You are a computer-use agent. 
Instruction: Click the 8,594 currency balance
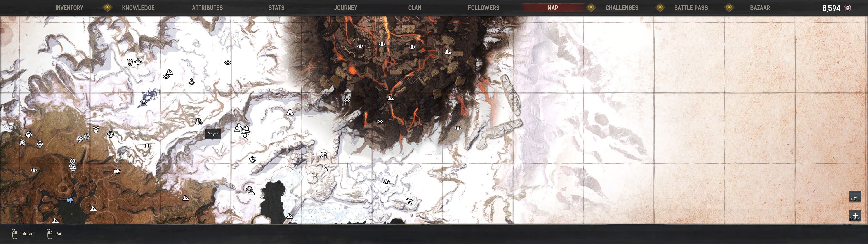pos(831,8)
